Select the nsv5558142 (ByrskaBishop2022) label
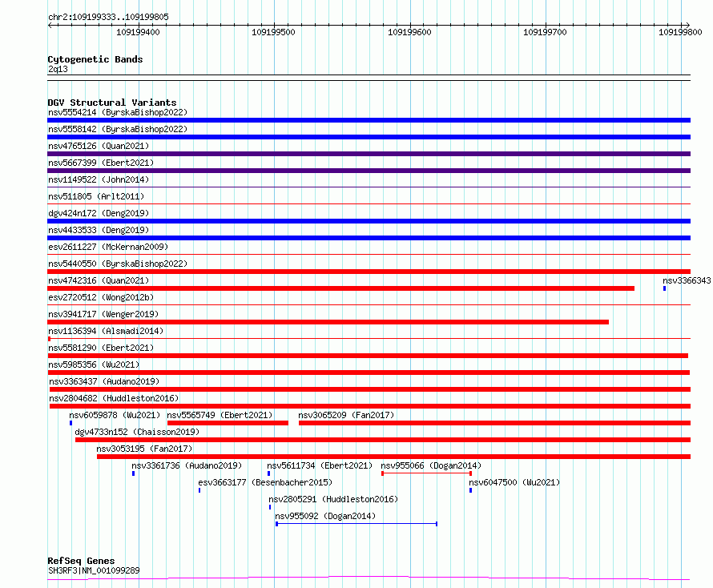 118,129
